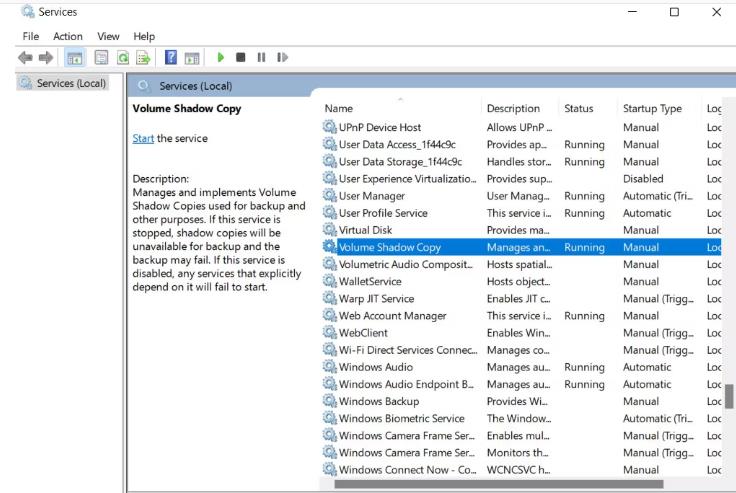Click the Export List toolbar icon

tap(143, 58)
